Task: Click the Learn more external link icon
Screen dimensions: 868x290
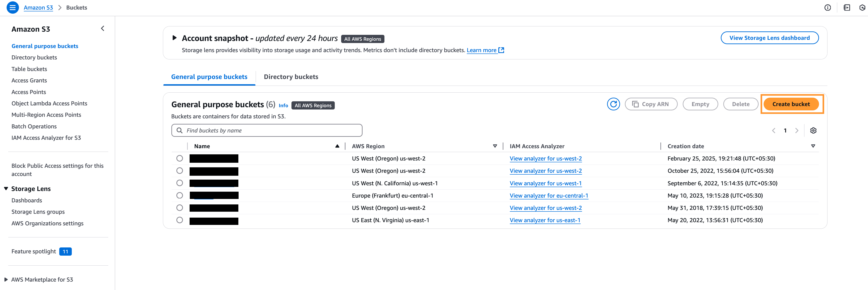Action: (501, 50)
